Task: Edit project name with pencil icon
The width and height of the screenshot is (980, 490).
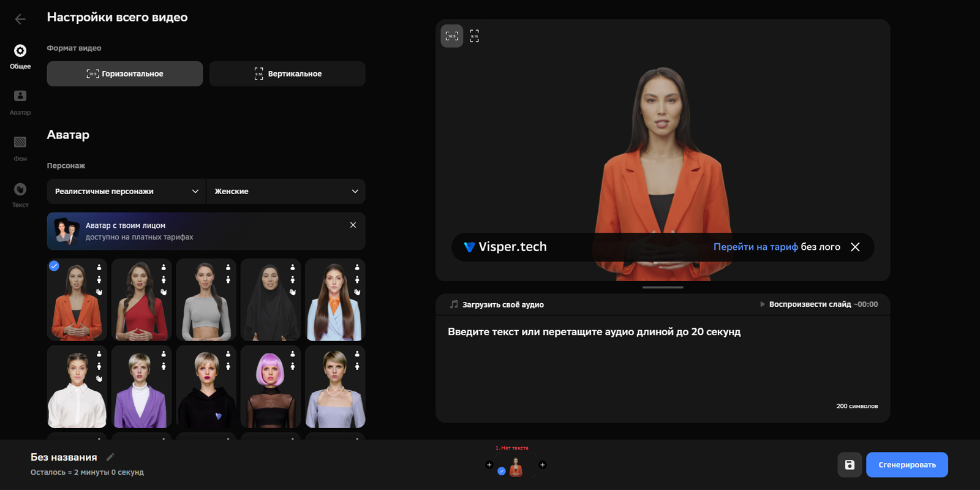Action: [110, 457]
